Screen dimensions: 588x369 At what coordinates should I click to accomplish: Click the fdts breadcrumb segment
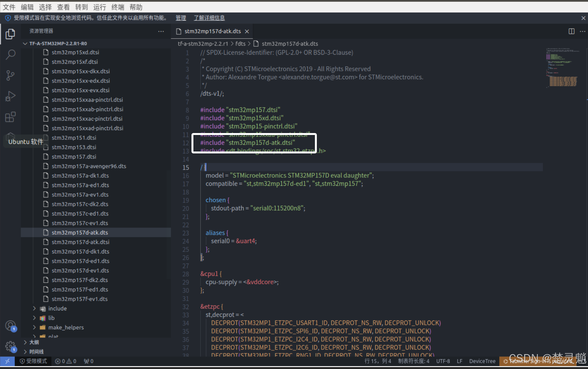[x=240, y=44]
